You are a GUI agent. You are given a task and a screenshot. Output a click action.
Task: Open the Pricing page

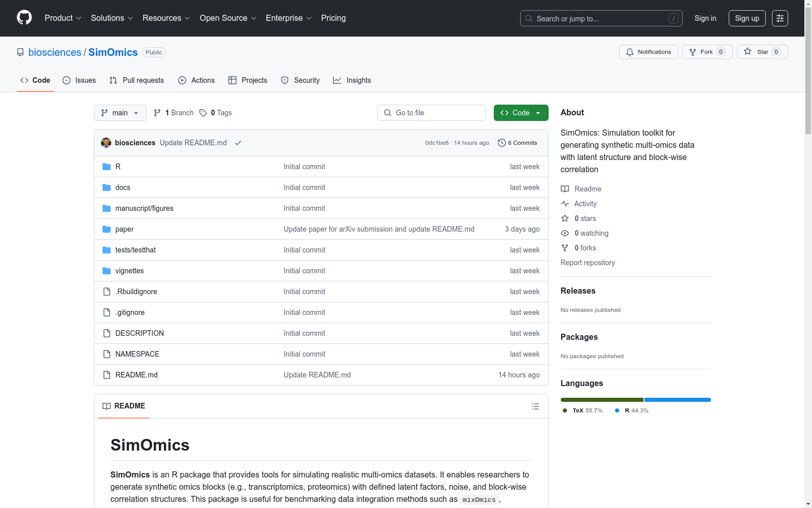[x=333, y=18]
